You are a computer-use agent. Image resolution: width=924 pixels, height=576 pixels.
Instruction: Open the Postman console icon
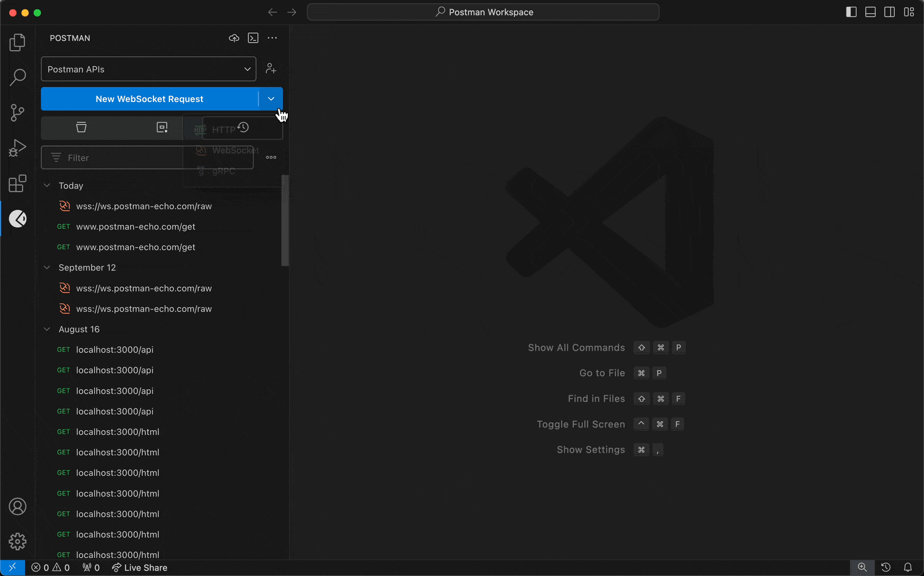(253, 38)
